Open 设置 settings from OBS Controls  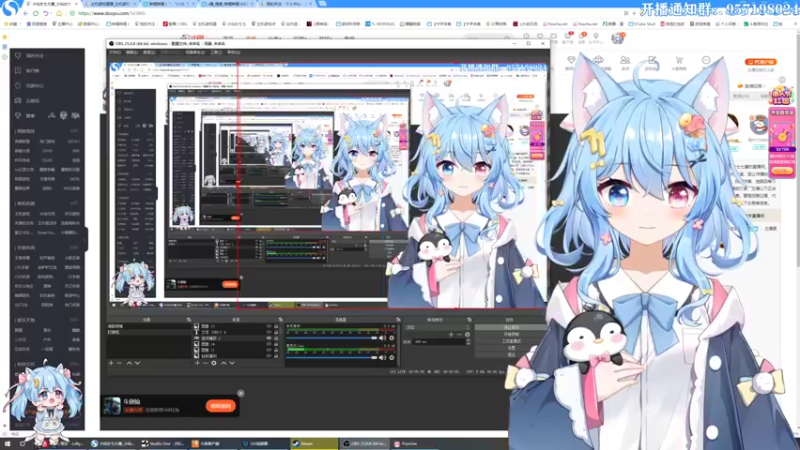click(x=511, y=347)
